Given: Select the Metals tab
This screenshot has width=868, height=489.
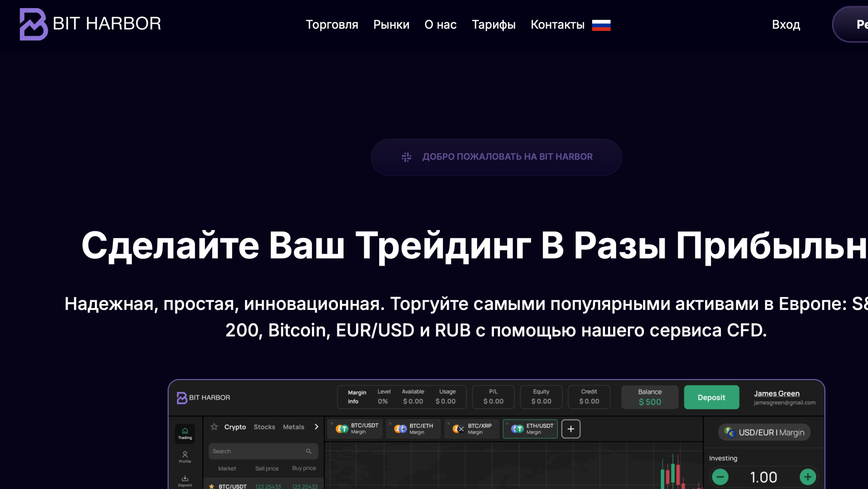Looking at the screenshot, I should point(294,427).
